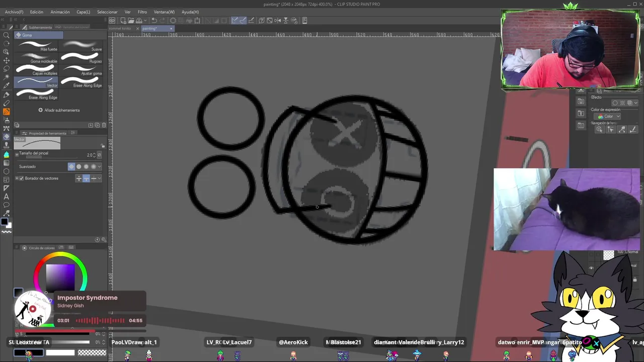The height and width of the screenshot is (362, 644).
Task: Click the Redo arrow in command bar
Action: click(163, 21)
